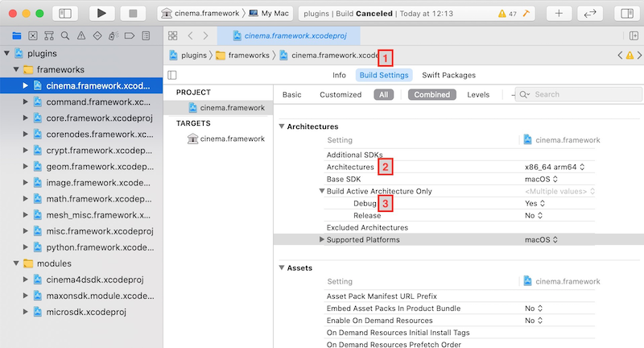Collapse the Architectures section
This screenshot has width=644, height=348.
281,127
